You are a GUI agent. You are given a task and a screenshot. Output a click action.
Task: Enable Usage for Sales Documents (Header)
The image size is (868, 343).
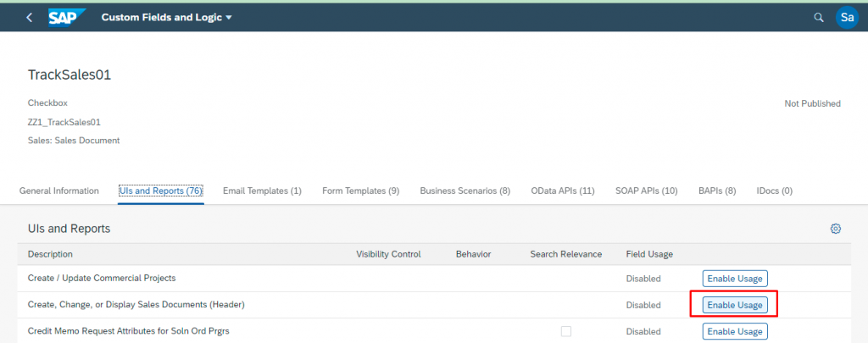tap(735, 305)
